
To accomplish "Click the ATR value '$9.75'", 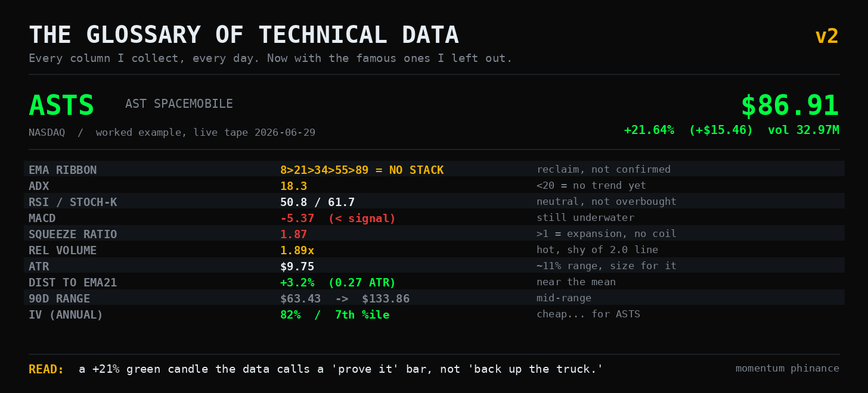I will point(297,267).
